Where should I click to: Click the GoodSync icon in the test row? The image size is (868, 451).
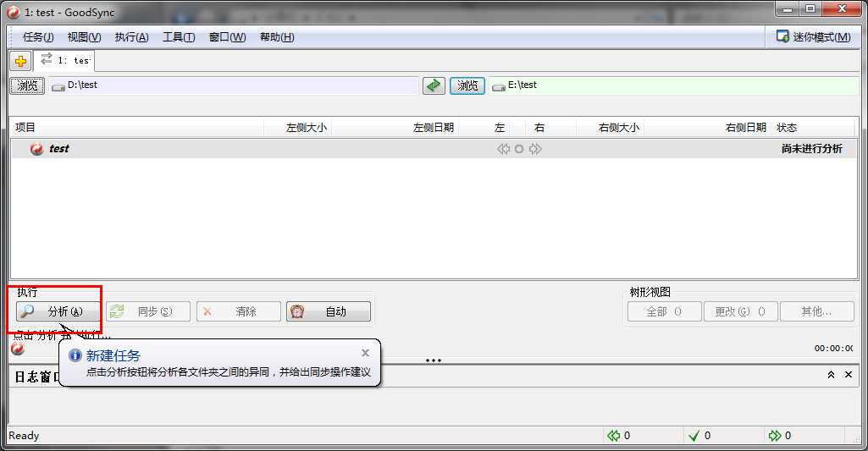[x=37, y=149]
